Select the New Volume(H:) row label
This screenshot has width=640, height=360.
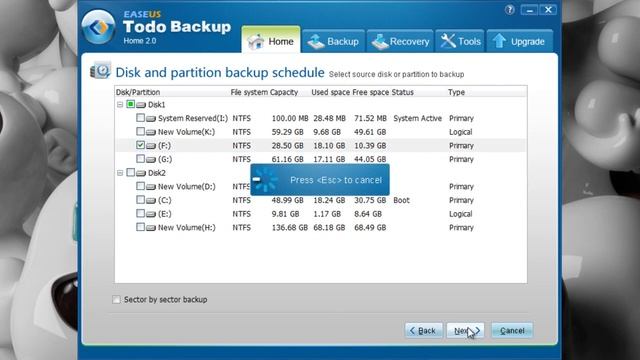187,227
